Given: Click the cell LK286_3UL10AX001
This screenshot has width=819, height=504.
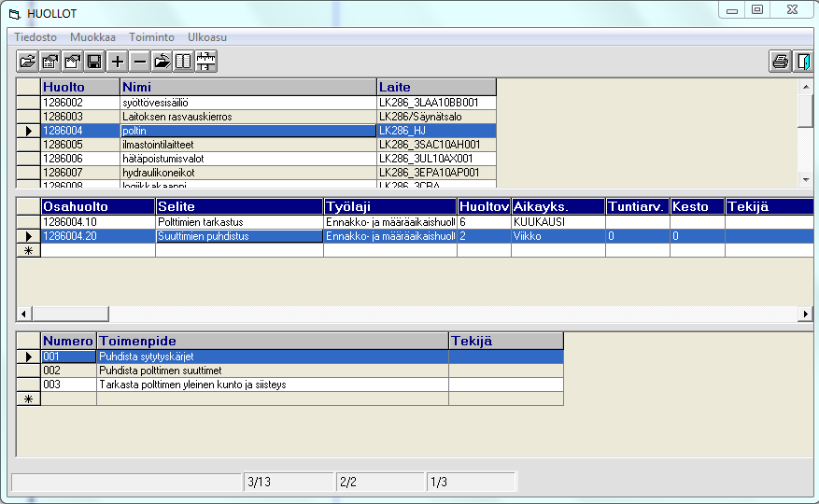Looking at the screenshot, I should [436, 159].
